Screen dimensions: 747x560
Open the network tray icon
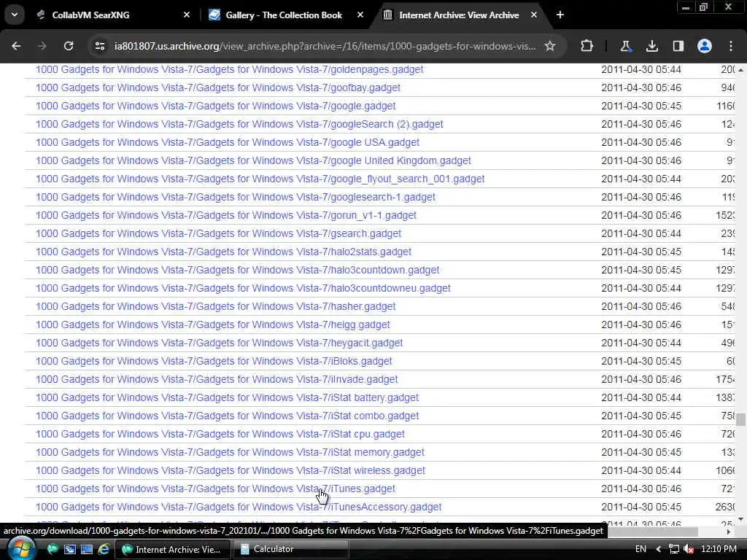click(673, 549)
